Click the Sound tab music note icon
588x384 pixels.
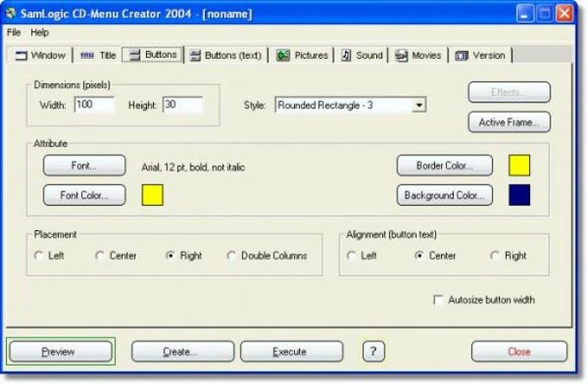(x=346, y=55)
